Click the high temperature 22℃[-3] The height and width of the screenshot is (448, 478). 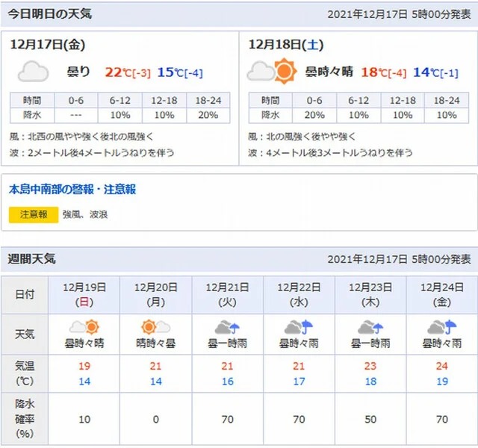point(128,72)
